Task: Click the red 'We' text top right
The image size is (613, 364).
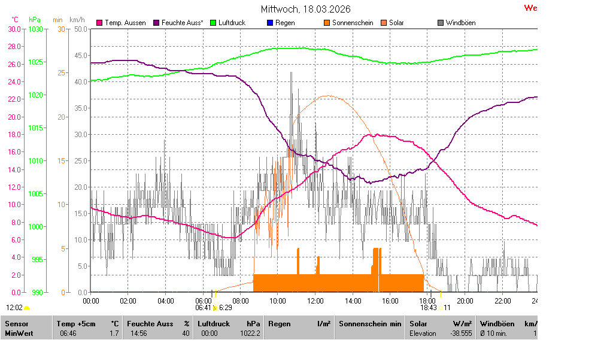Action: 530,8
